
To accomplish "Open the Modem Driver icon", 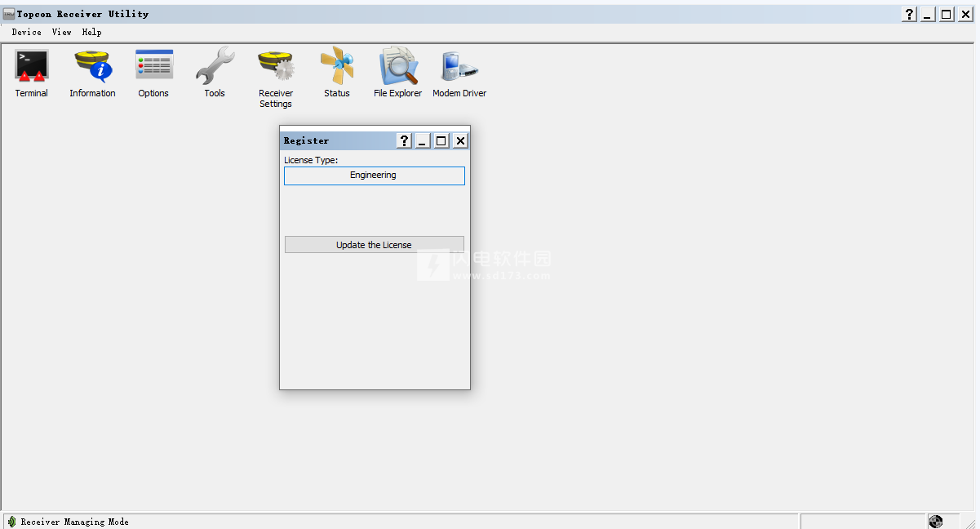I will pos(459,73).
